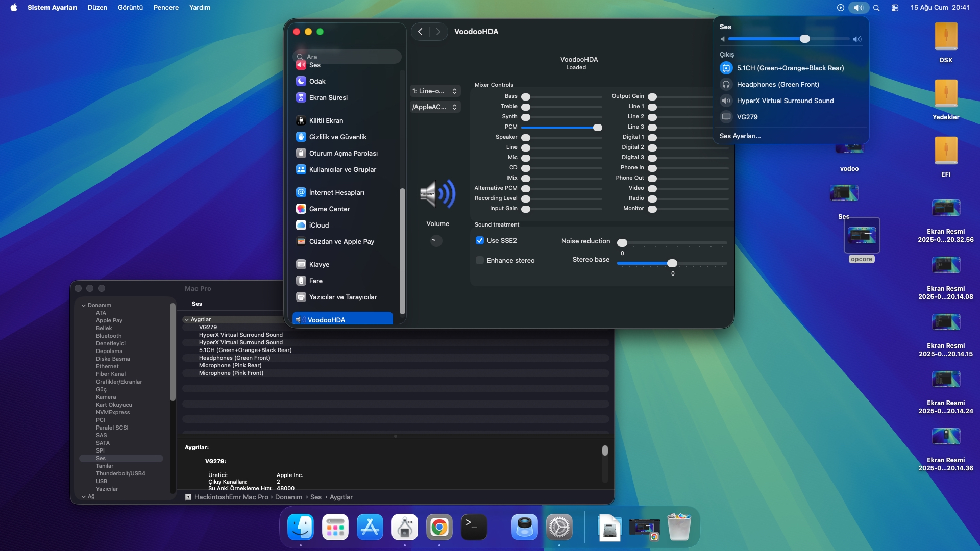980x551 pixels.
Task: Open Terminal from the dock
Action: coord(474,527)
